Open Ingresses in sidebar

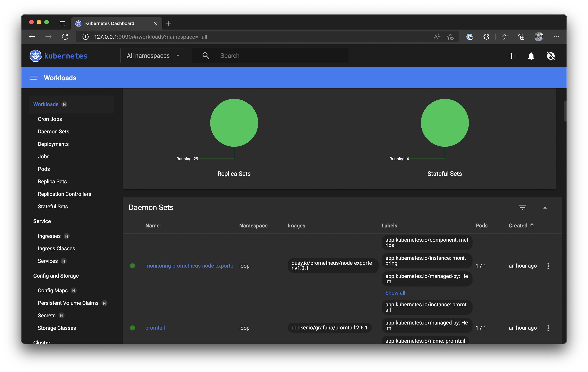49,236
